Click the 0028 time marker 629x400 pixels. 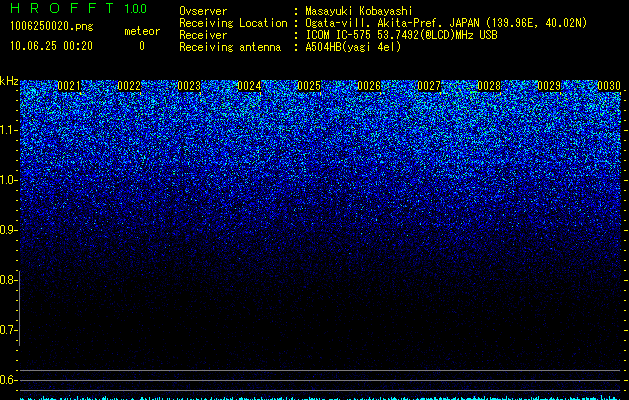[489, 86]
